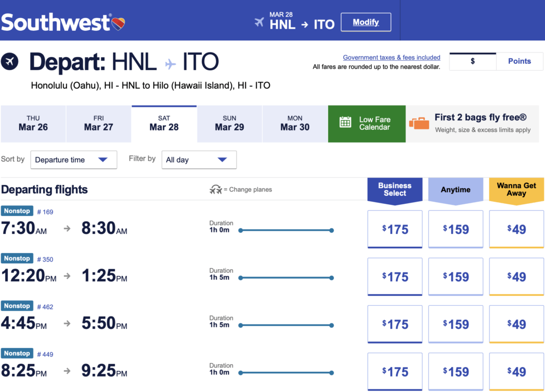Click the Departing flights heading
This screenshot has width=545, height=392.
point(44,189)
